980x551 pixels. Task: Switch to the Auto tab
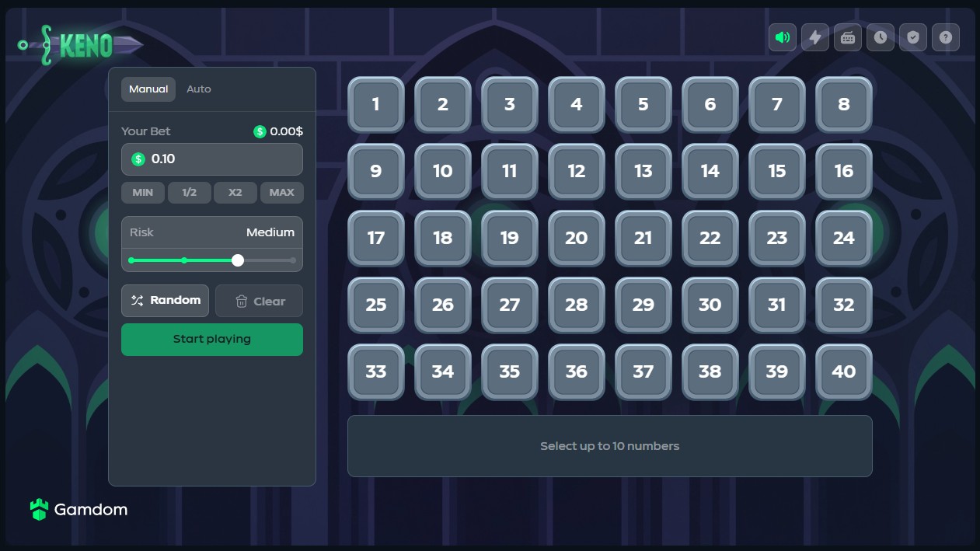[x=199, y=89]
